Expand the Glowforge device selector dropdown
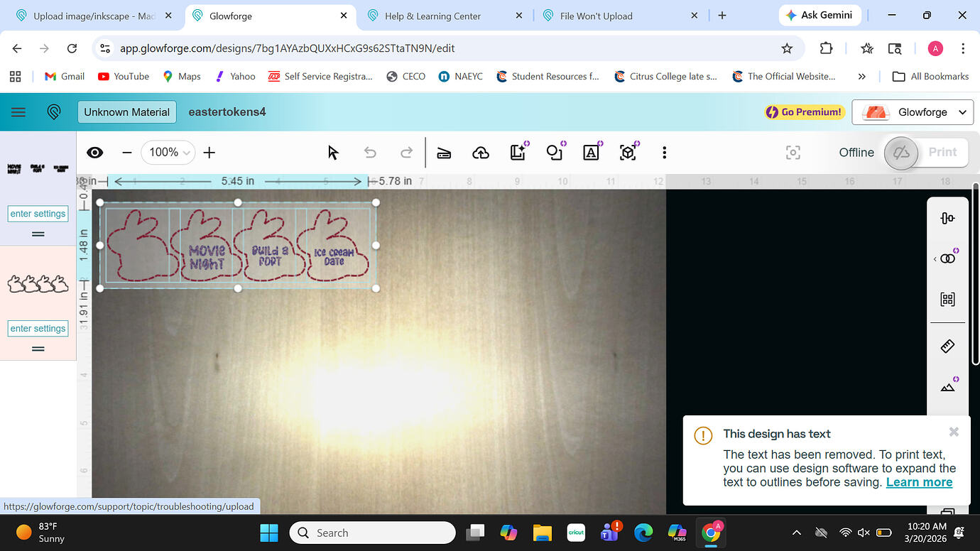Viewport: 980px width, 551px height. pos(912,112)
